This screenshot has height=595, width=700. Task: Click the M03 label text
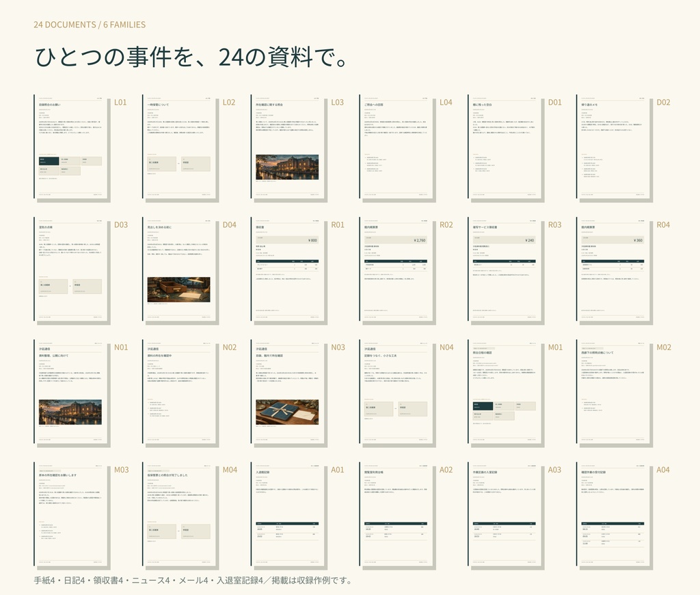(122, 469)
